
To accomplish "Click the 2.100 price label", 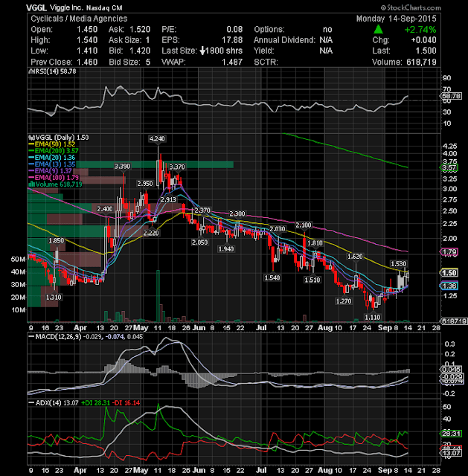I will [x=304, y=225].
